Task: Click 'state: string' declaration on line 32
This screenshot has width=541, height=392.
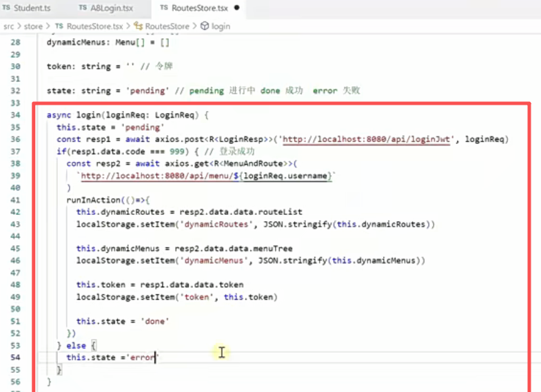Action: 79,91
